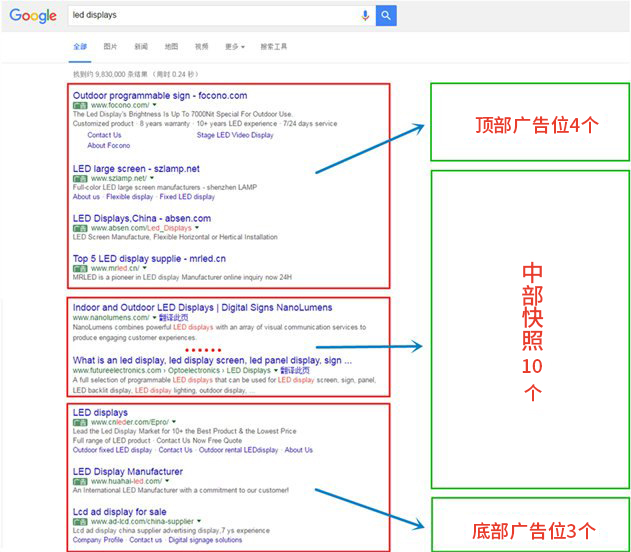Viewport: 631px width, 552px height.
Task: Click the ad badge beside www.cnleder.com
Action: tap(80, 422)
